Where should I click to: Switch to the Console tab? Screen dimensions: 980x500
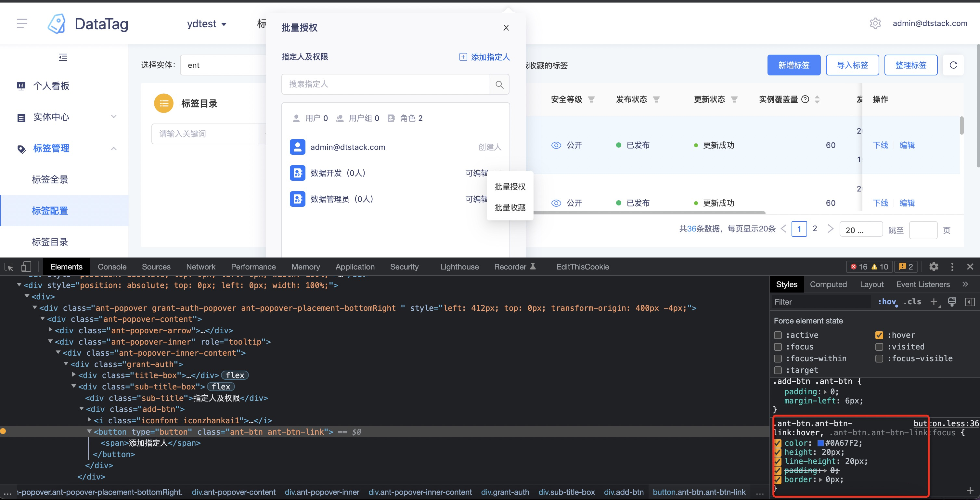(x=112, y=267)
